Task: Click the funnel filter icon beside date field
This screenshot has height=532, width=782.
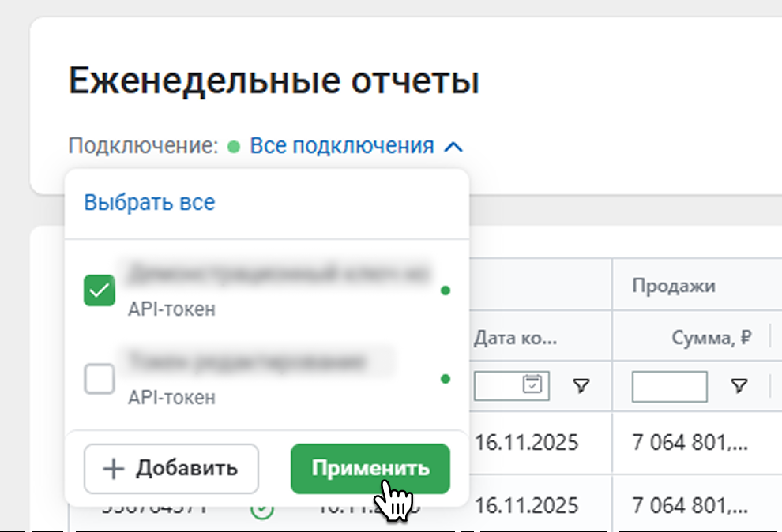Action: (581, 385)
